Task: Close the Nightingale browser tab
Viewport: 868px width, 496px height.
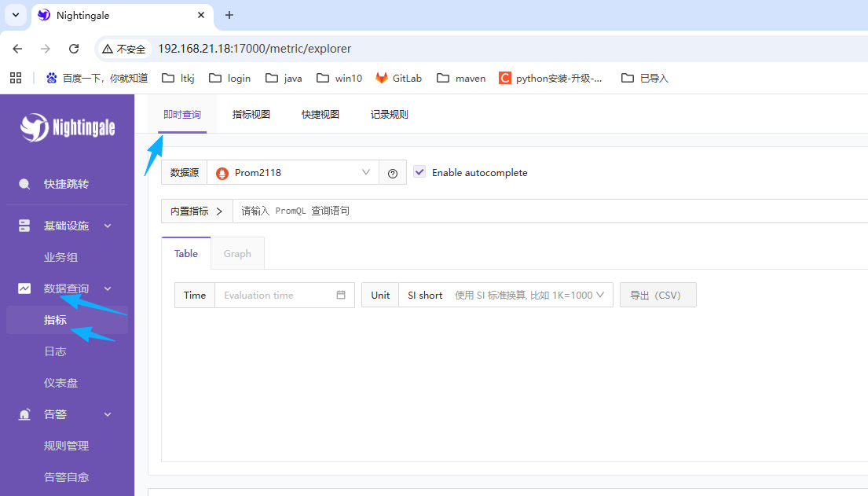Action: click(x=201, y=15)
